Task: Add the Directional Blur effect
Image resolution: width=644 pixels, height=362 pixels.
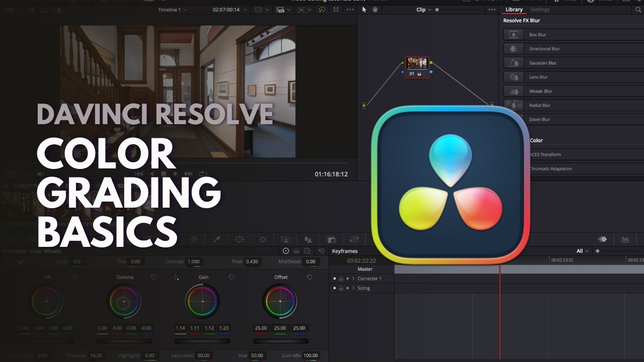Action: (x=574, y=49)
